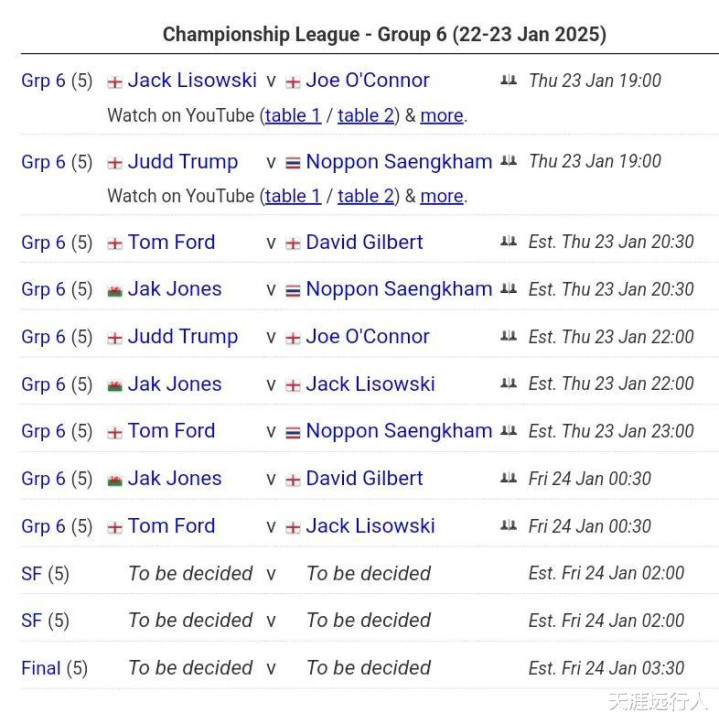
Task: Click head-to-head icon for Jones v Gilbert match
Action: [508, 479]
